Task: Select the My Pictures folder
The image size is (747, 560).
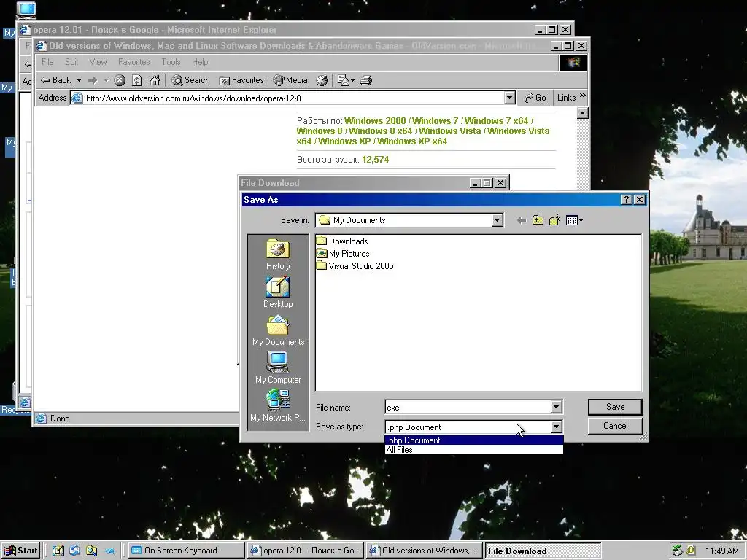Action: (343, 253)
